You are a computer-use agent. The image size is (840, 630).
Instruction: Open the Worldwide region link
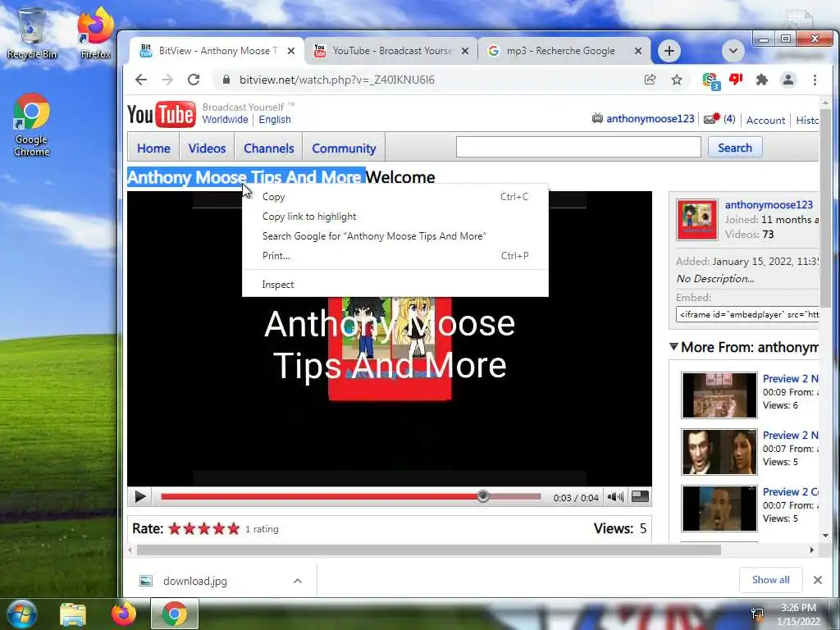(x=225, y=120)
